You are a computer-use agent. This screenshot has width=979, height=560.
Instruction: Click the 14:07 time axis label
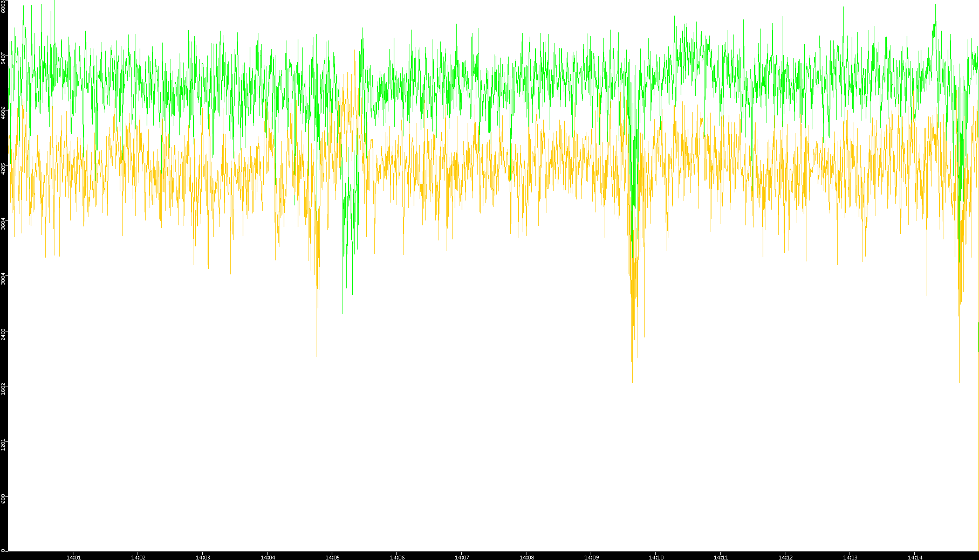462,557
